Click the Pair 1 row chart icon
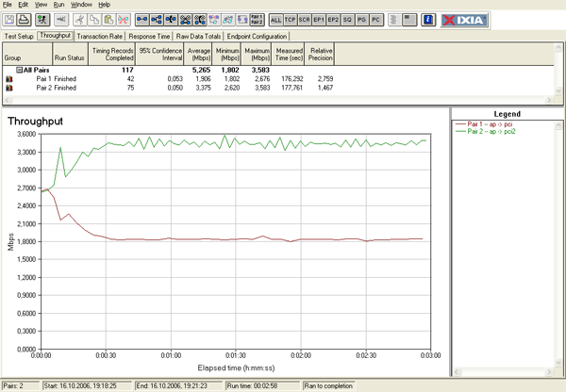 click(x=9, y=78)
